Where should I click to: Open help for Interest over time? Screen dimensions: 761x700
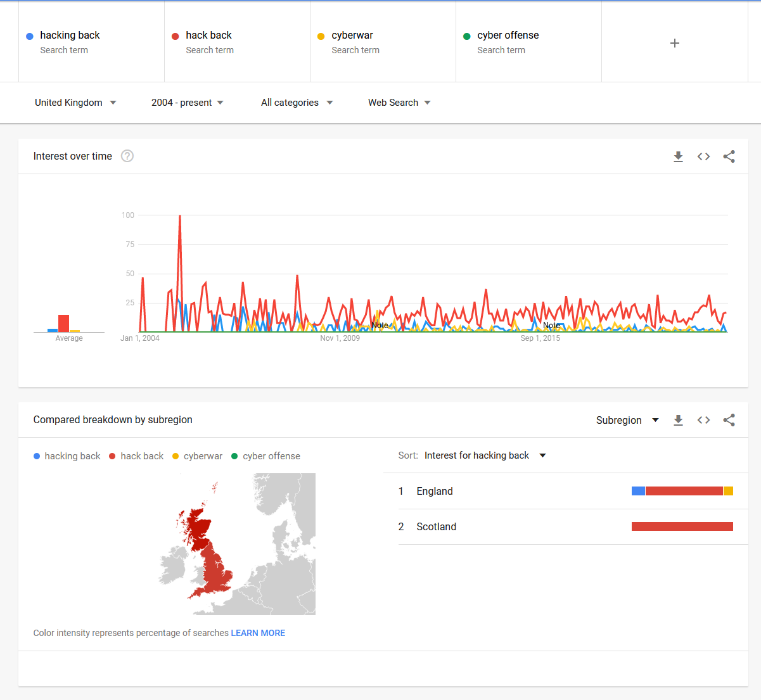(127, 156)
